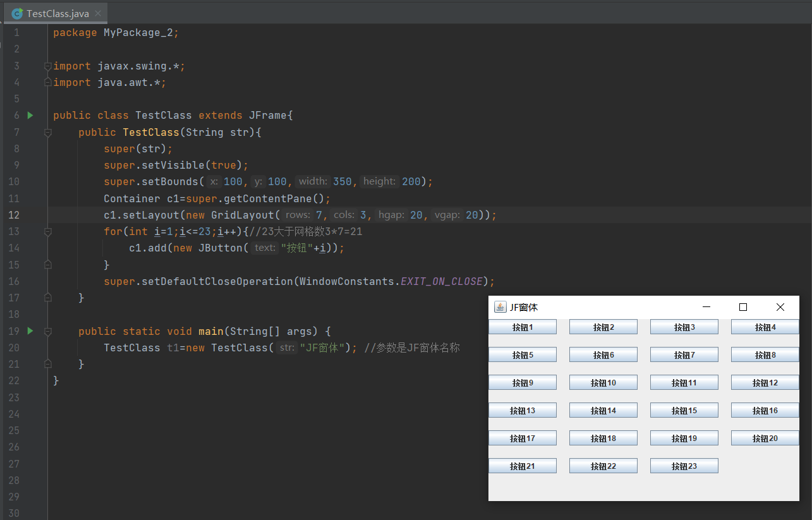Click 'EXIT_ON_CLOSE' on line 16

[x=442, y=281]
